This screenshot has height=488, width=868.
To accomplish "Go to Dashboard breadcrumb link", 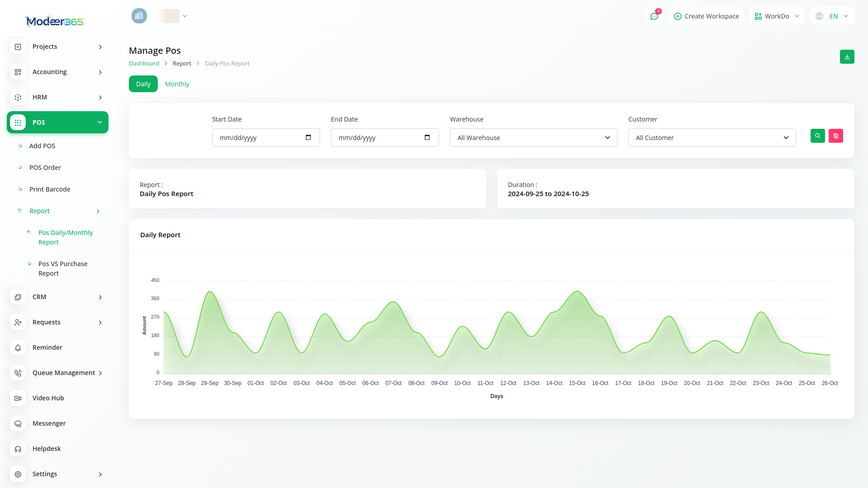I will coord(144,64).
